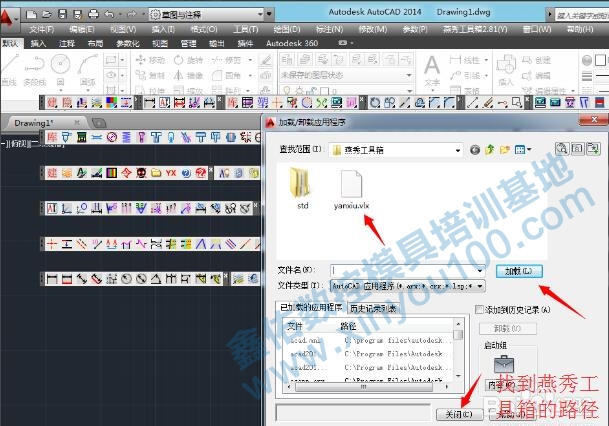
Task: Click the blue question-mark help icon in floating toolbar
Action: [186, 173]
